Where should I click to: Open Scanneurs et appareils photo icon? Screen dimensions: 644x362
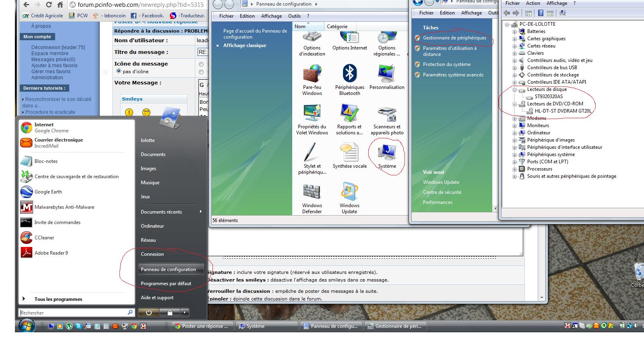point(387,119)
